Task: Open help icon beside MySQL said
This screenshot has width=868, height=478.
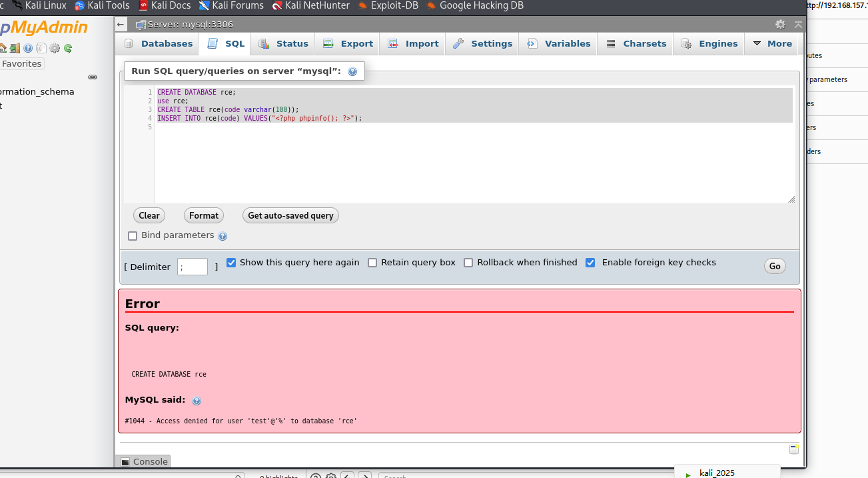Action: [197, 401]
